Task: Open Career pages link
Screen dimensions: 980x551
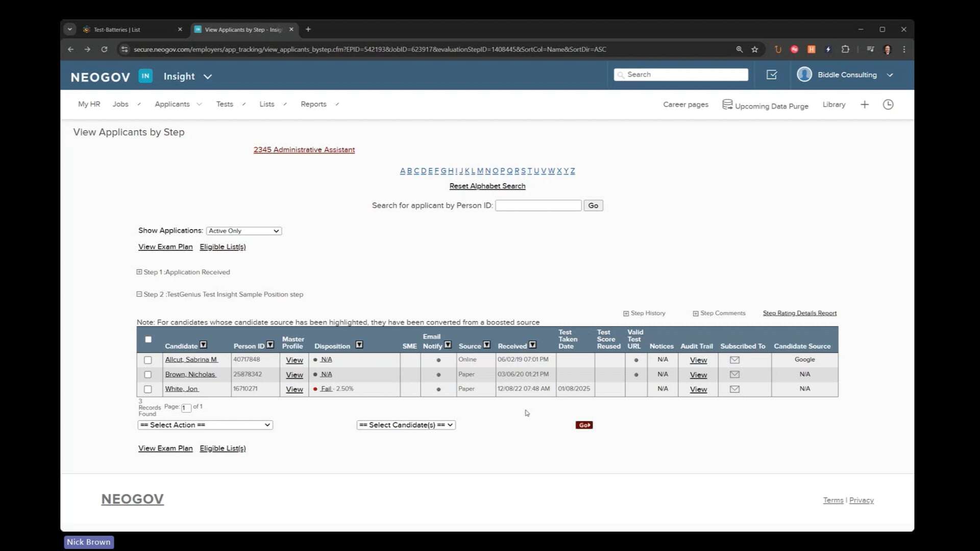Action: [685, 105]
